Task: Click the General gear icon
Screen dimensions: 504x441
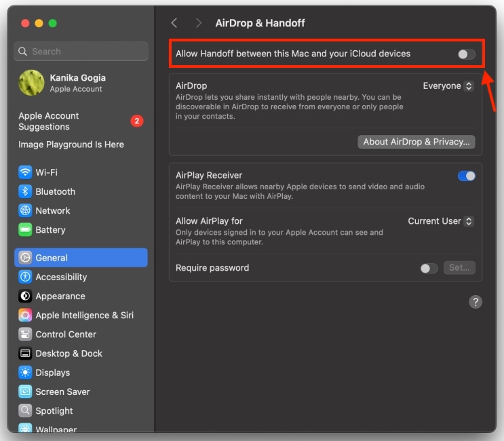Action: pyautogui.click(x=25, y=258)
